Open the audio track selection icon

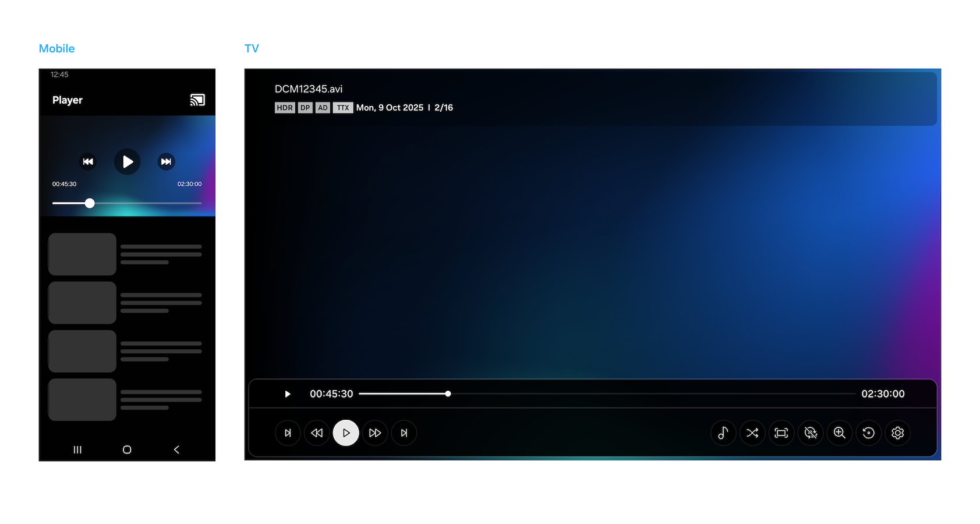pos(723,433)
